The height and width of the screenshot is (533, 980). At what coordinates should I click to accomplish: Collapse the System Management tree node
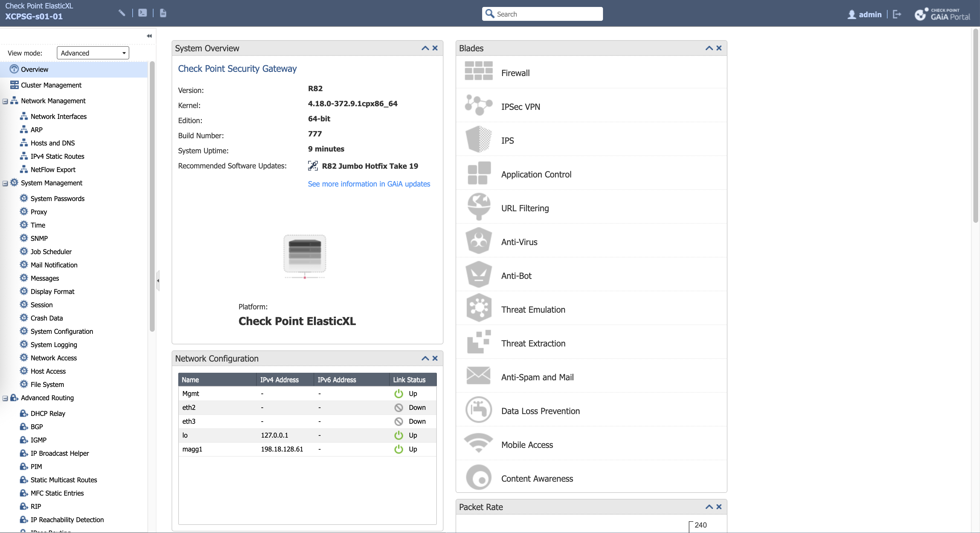[x=5, y=183]
